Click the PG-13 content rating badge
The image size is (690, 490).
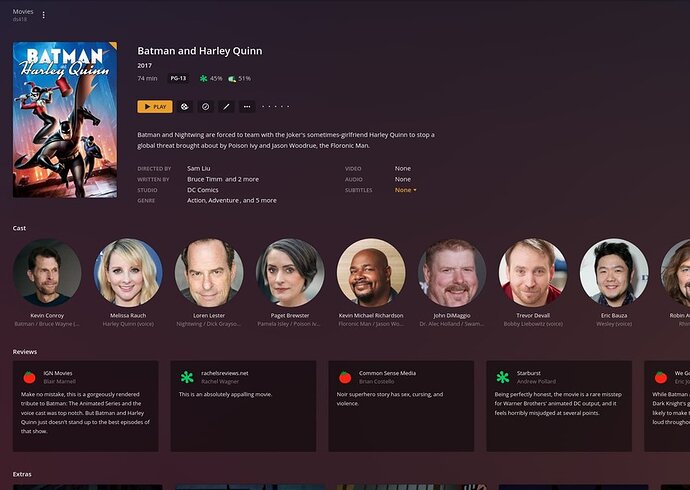[178, 78]
